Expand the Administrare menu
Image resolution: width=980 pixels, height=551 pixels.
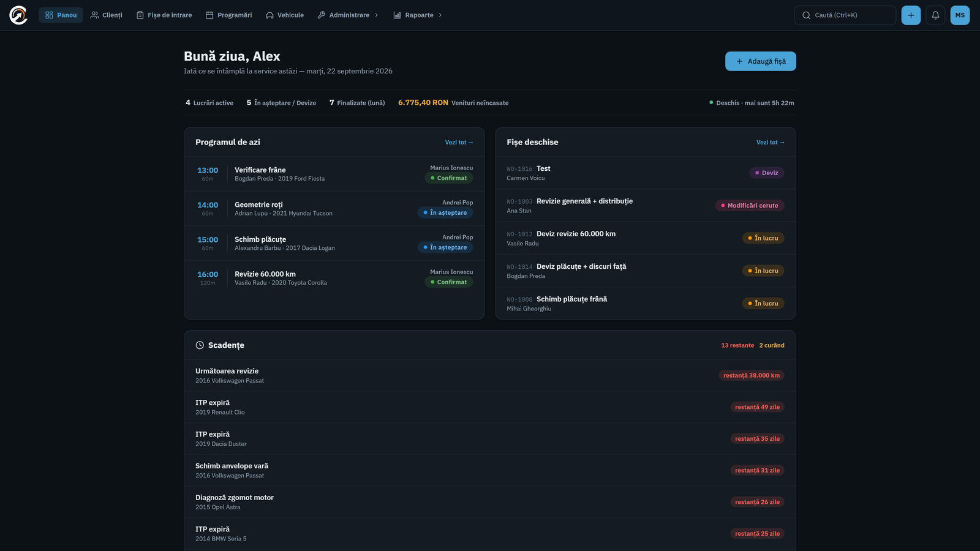click(348, 15)
